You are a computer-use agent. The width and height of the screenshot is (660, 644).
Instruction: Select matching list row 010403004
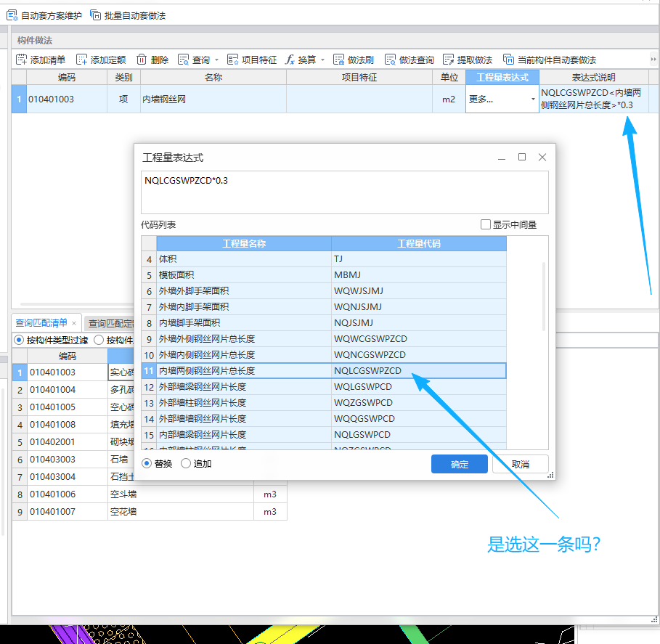(x=73, y=477)
